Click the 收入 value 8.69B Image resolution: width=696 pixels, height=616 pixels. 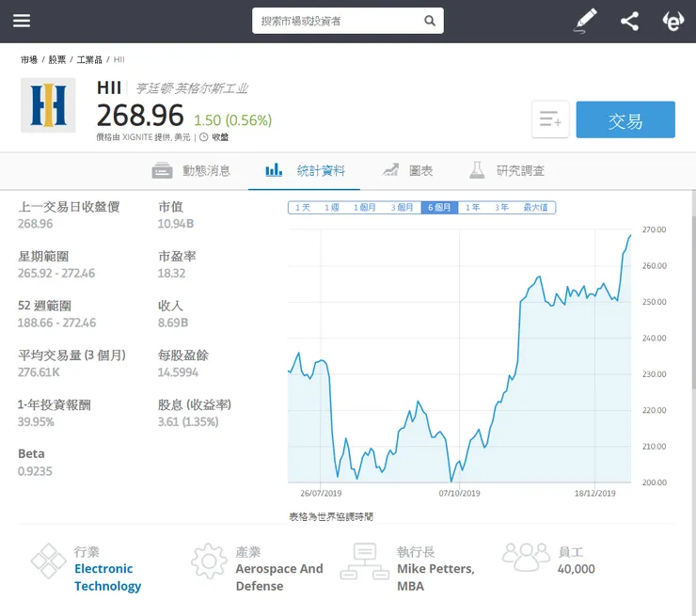pos(173,323)
